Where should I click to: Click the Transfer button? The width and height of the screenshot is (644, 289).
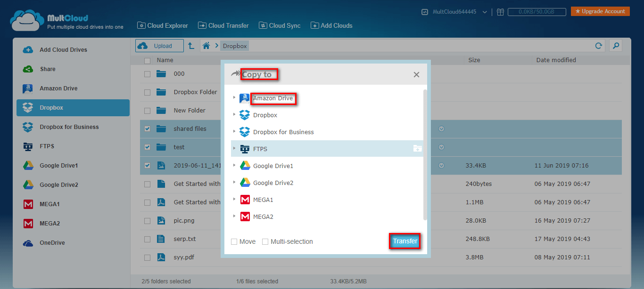pyautogui.click(x=405, y=241)
